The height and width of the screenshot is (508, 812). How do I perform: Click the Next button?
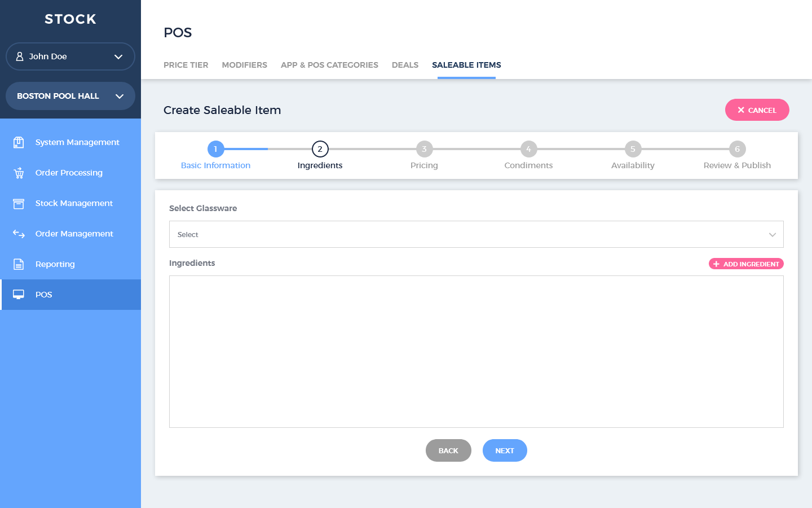pos(505,450)
